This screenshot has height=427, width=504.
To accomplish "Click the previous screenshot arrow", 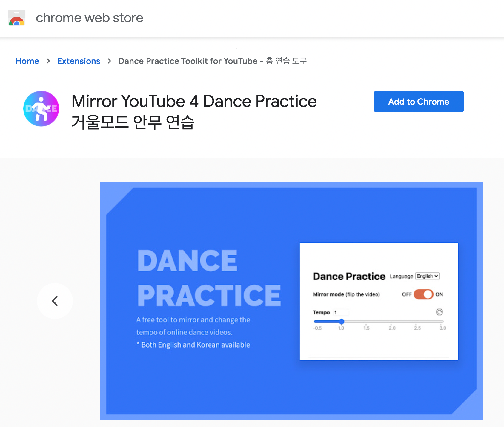I will 55,301.
